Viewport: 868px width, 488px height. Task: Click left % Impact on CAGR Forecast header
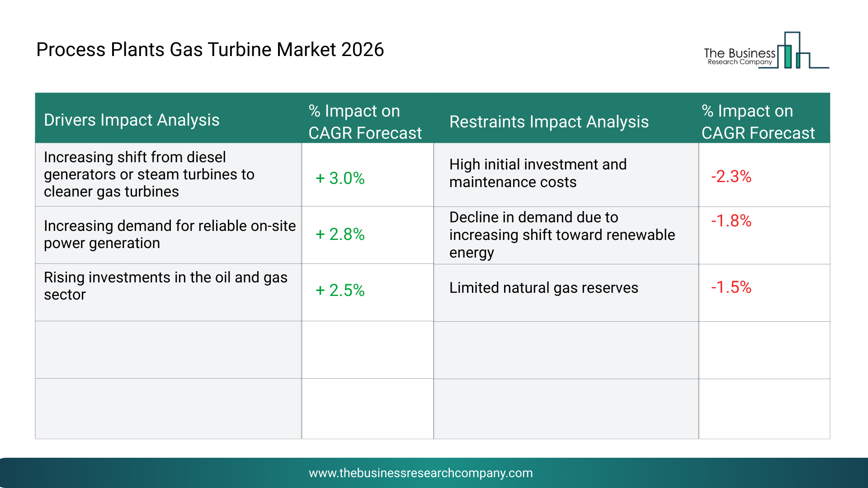tap(365, 122)
